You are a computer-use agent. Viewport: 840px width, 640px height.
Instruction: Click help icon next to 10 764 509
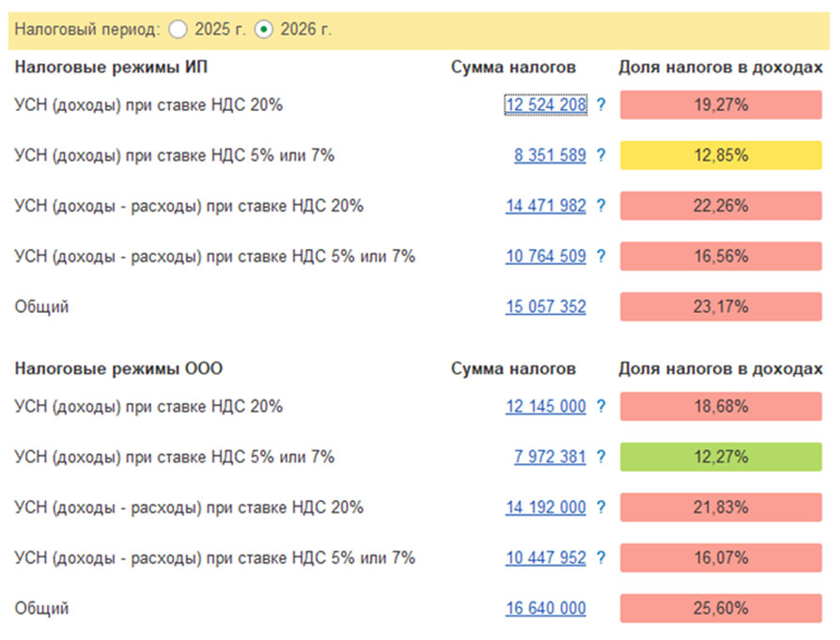(x=601, y=256)
